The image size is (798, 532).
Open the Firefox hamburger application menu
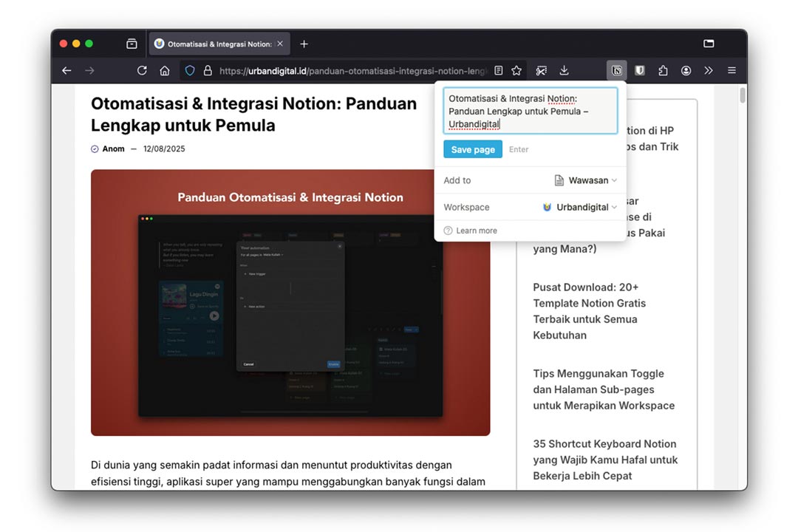click(731, 71)
